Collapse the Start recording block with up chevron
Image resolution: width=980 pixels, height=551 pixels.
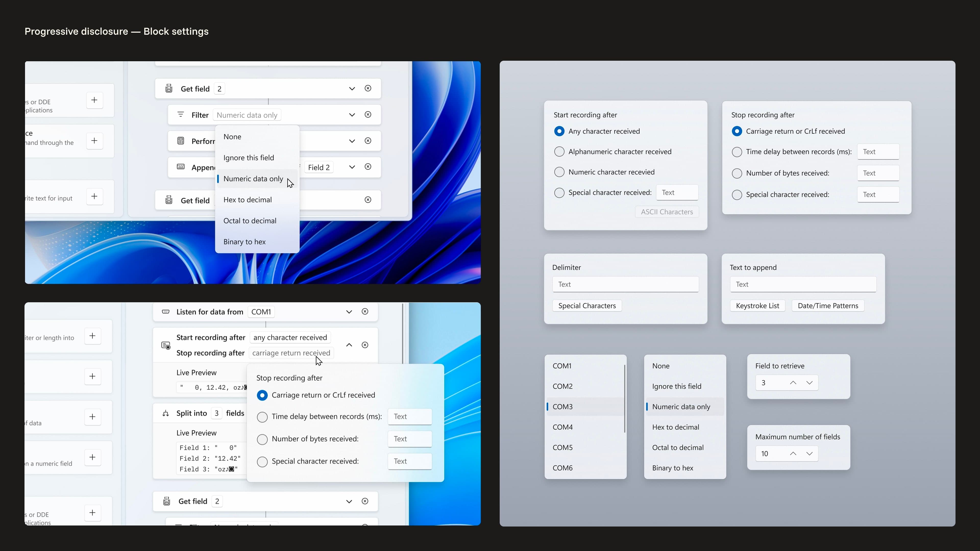[x=349, y=345]
